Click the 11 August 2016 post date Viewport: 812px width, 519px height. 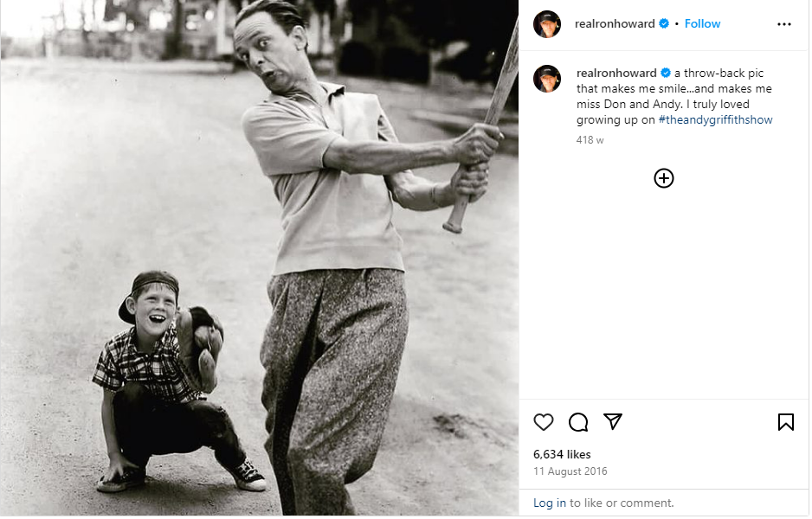point(570,471)
